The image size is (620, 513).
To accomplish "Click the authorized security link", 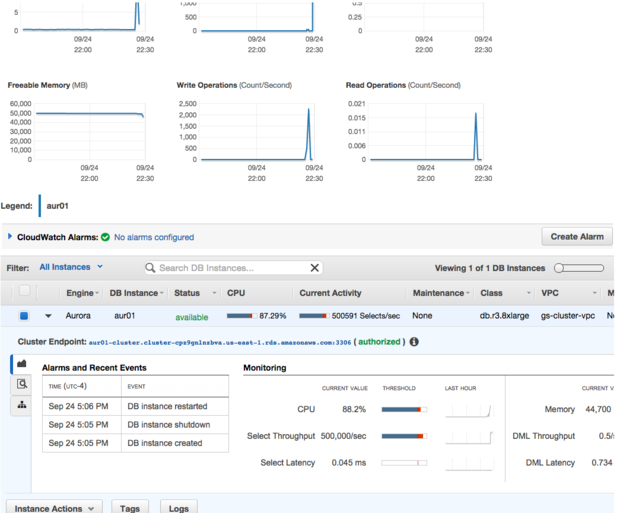I will click(x=379, y=342).
